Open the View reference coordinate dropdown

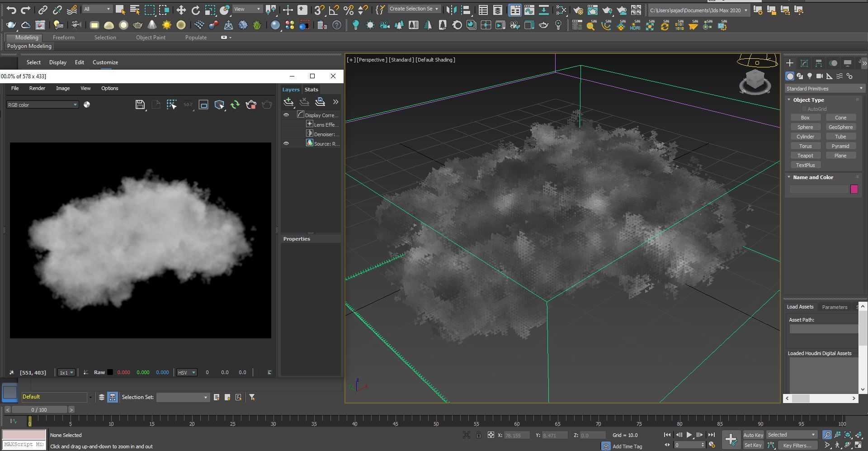coord(247,9)
